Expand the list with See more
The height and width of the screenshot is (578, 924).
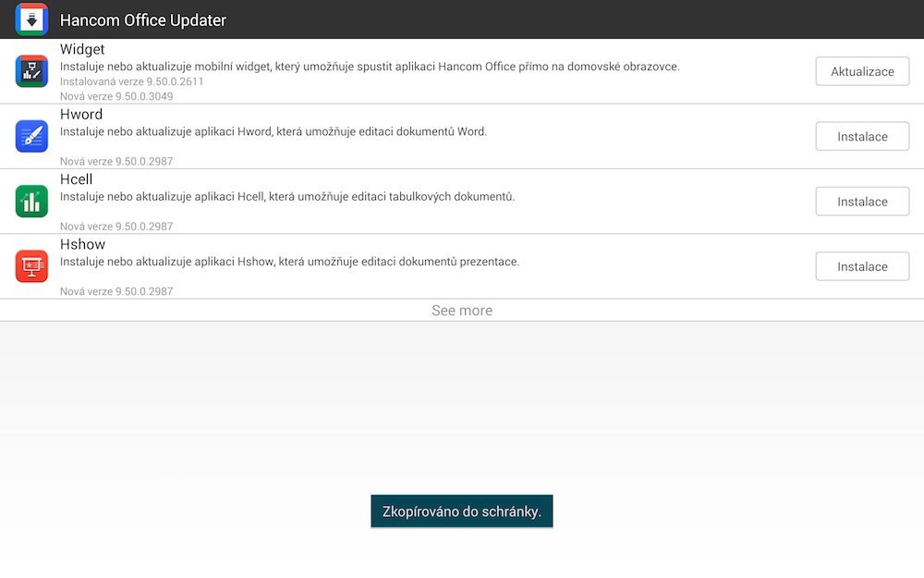coord(462,311)
